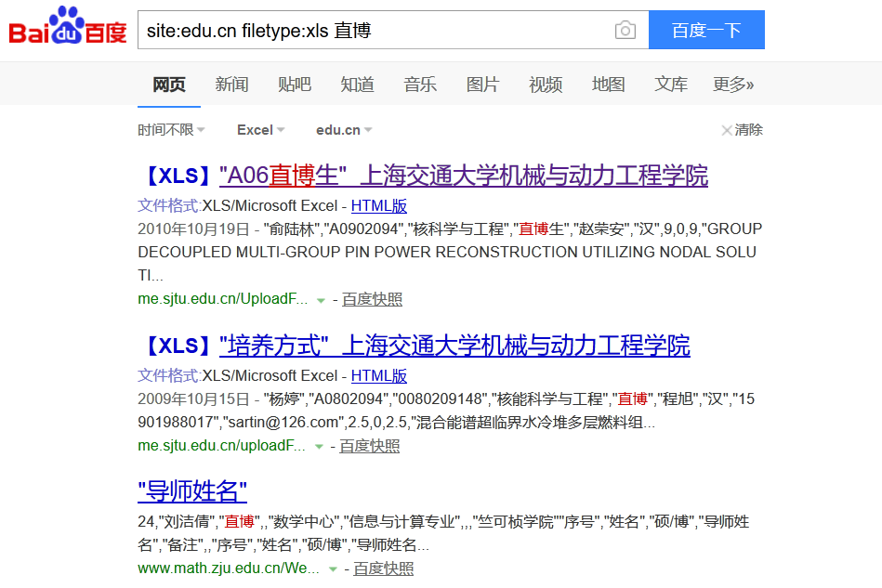Image resolution: width=882 pixels, height=588 pixels.
Task: Select the 网页 tab
Action: (169, 85)
